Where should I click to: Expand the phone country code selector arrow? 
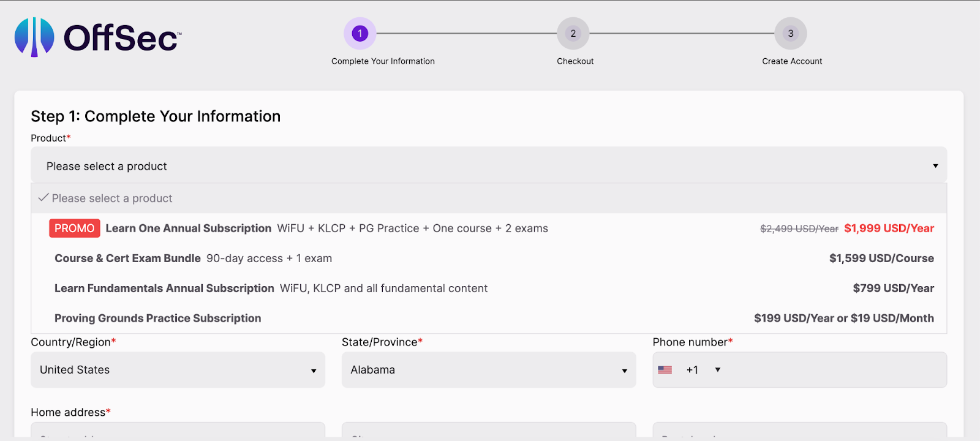coord(718,370)
